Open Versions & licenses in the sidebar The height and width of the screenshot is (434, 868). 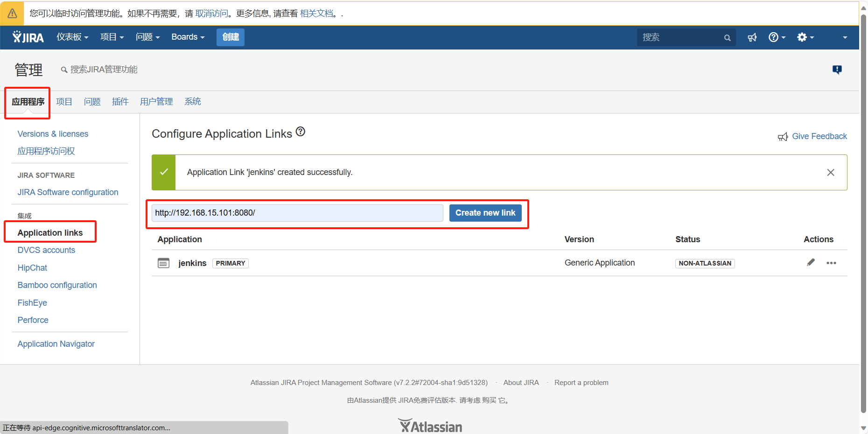coord(53,134)
